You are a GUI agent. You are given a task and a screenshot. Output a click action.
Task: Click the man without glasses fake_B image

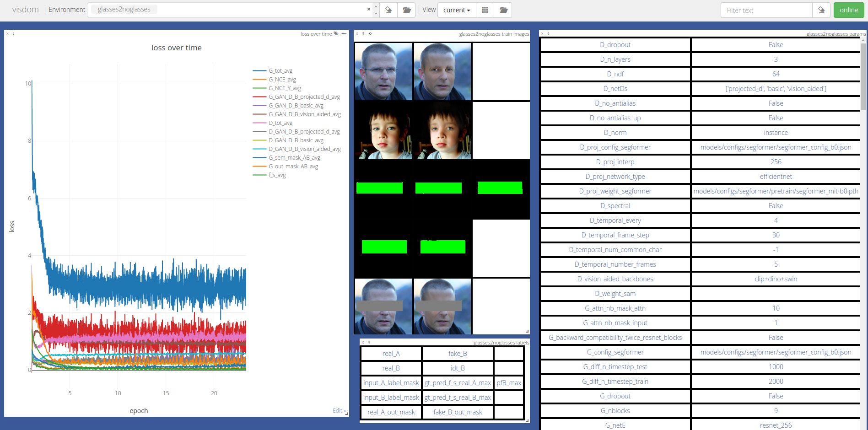click(442, 71)
